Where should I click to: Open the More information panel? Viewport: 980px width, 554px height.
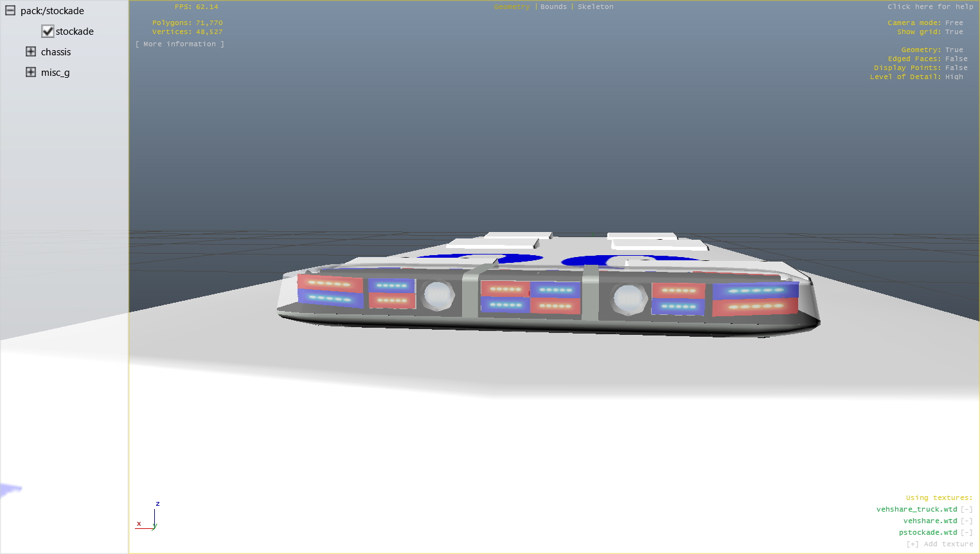coord(180,44)
